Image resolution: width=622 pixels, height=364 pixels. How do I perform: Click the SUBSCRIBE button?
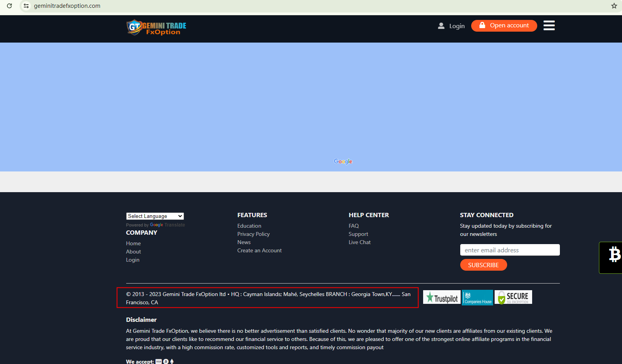483,265
